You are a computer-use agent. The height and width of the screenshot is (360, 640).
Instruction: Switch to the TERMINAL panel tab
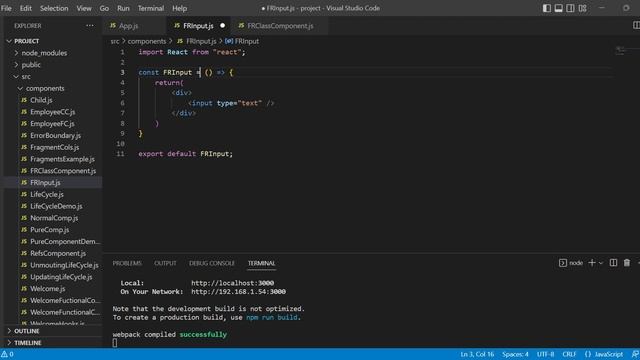click(x=262, y=263)
